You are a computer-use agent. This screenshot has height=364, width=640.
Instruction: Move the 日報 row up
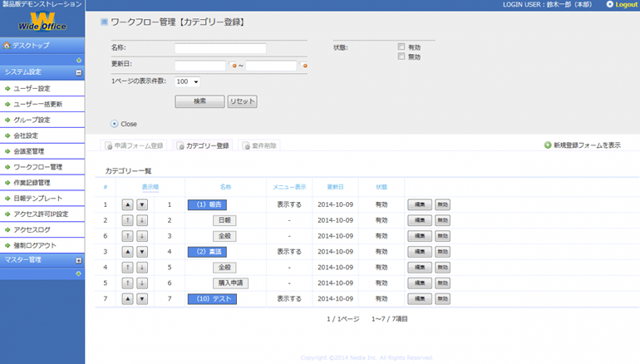click(x=127, y=220)
